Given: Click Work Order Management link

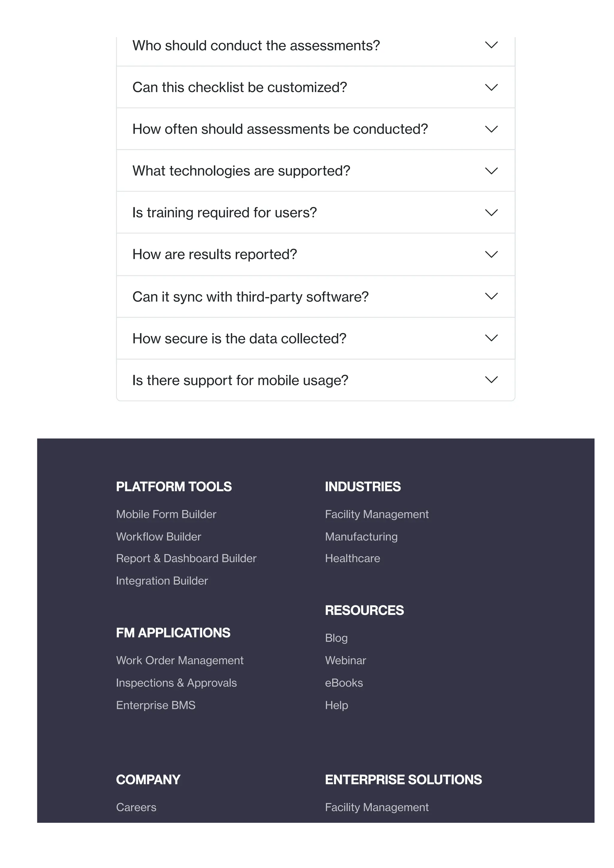Looking at the screenshot, I should click(x=180, y=660).
